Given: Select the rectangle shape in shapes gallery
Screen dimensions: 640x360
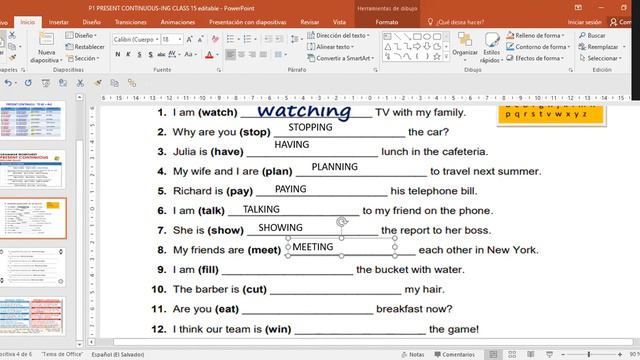Looking at the screenshot, I should click(x=417, y=37).
